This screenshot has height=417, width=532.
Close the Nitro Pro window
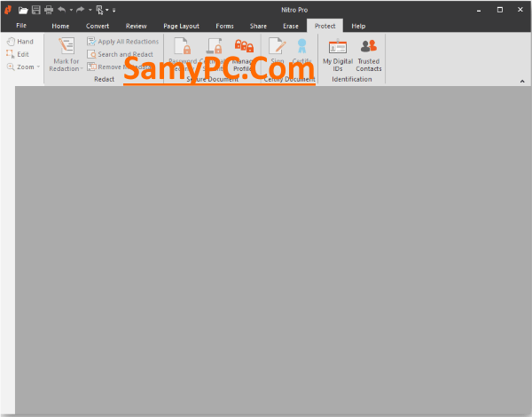(520, 10)
